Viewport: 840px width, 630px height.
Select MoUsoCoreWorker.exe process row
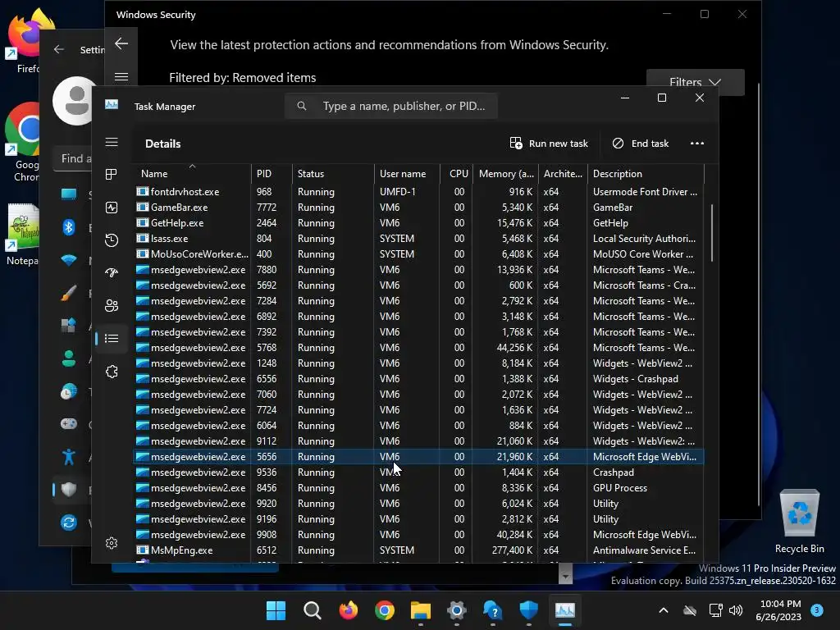click(x=418, y=254)
